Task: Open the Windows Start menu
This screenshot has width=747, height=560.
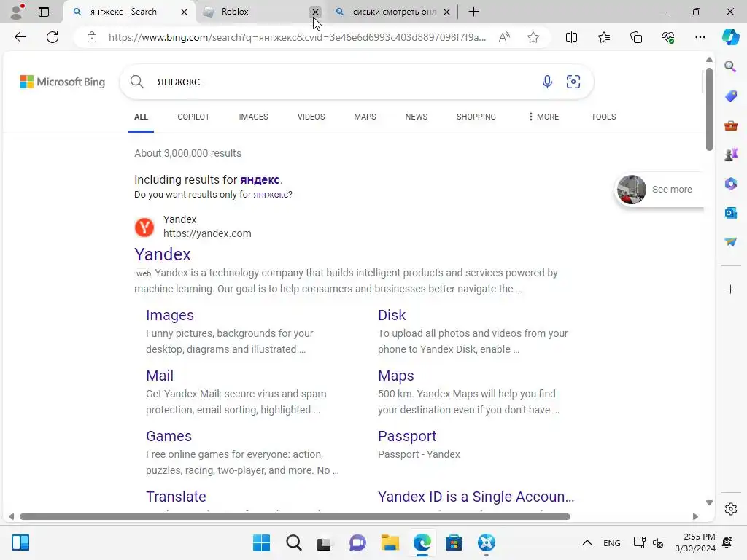Action: 261,542
